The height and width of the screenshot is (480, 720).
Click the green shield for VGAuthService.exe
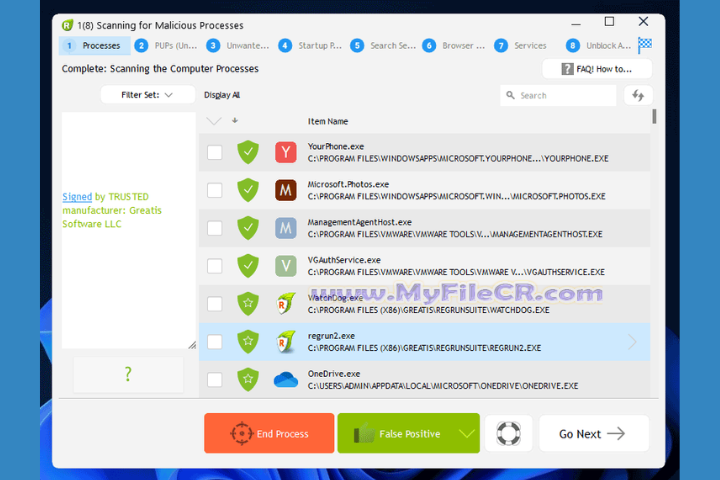pyautogui.click(x=248, y=266)
